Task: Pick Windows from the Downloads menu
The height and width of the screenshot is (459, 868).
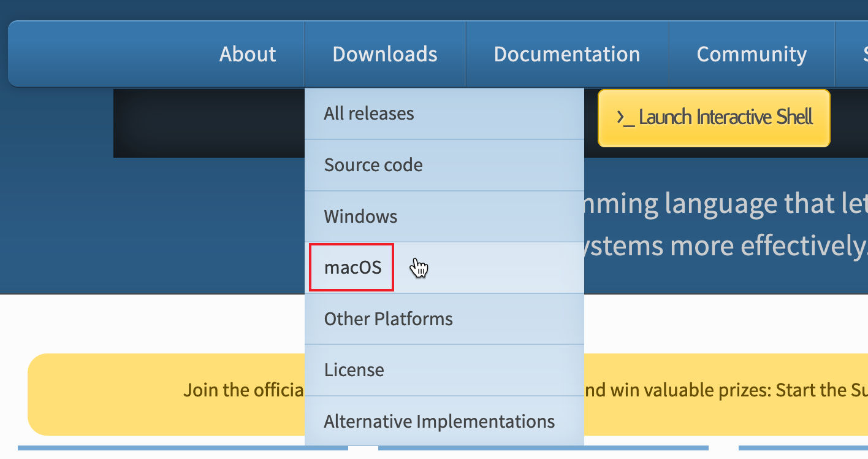Action: click(361, 217)
